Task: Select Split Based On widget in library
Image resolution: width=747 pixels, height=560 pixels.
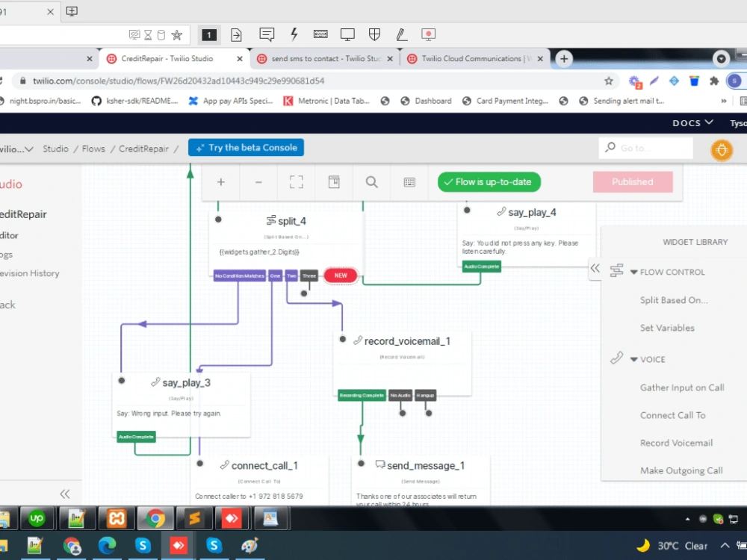Action: click(x=674, y=300)
